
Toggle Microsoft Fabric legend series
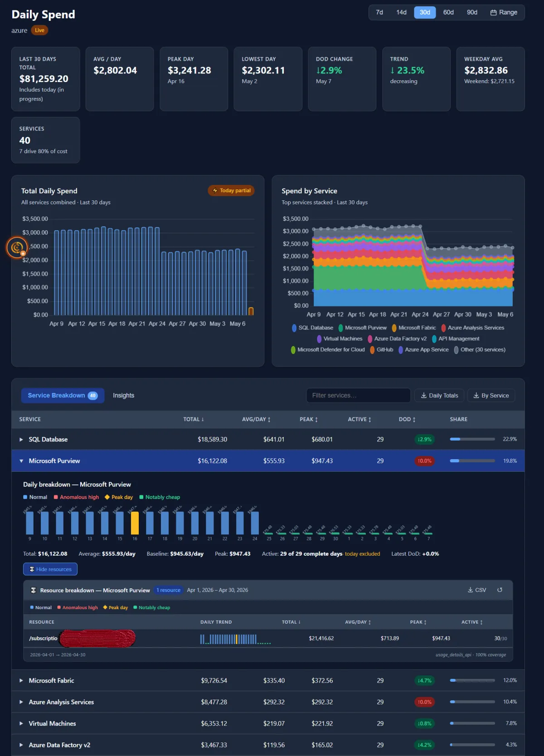(414, 328)
